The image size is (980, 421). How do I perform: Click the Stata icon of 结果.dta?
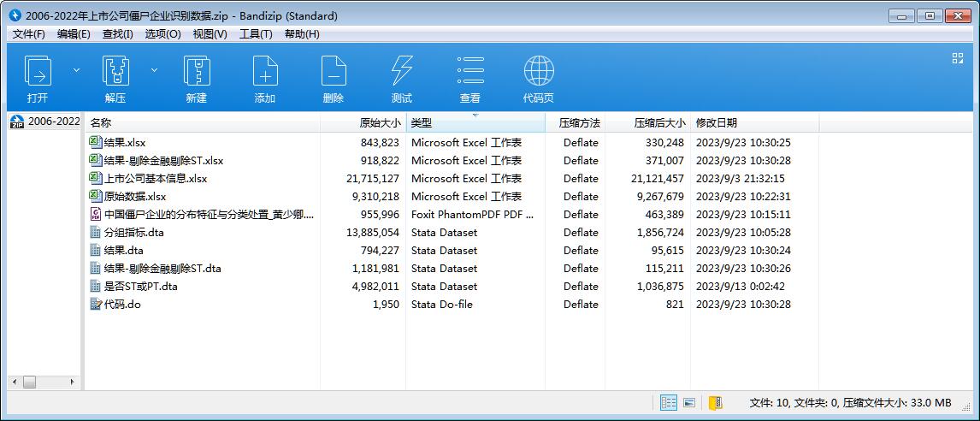tap(96, 250)
